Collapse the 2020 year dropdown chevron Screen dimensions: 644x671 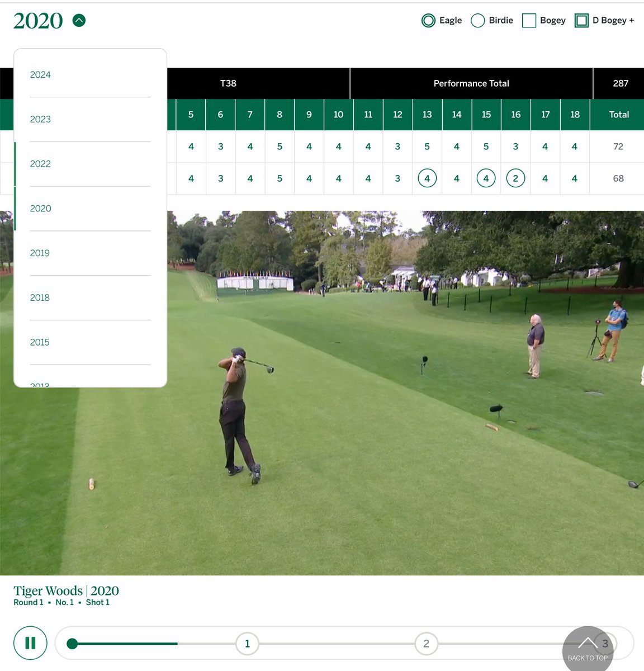tap(79, 21)
